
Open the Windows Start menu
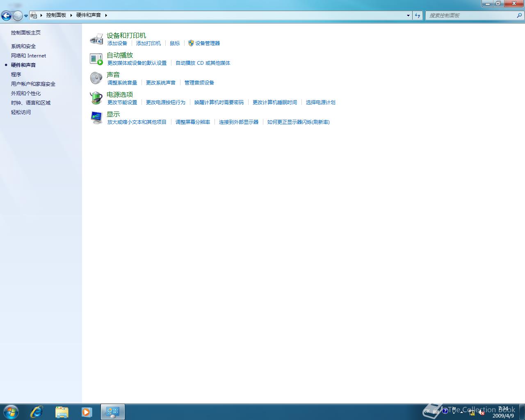coord(11,412)
